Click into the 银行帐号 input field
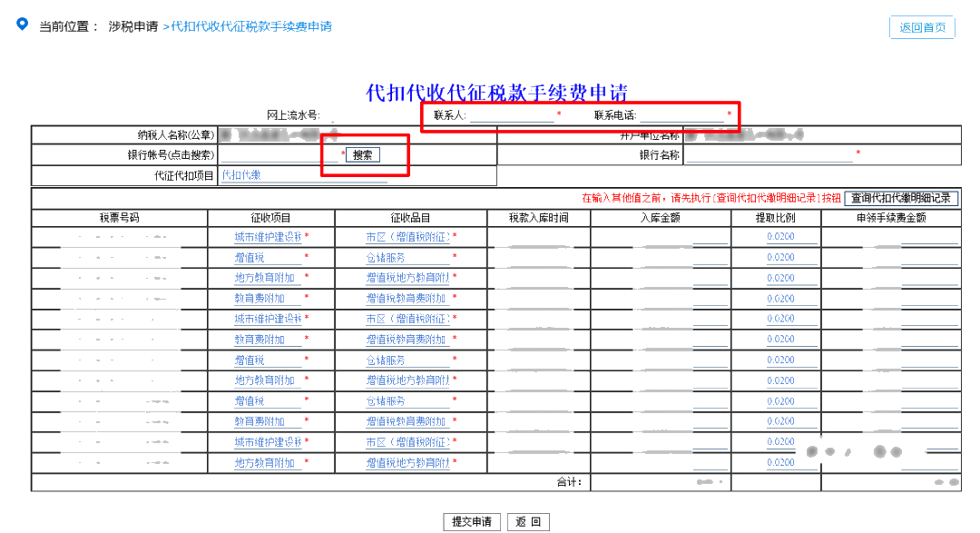Viewport: 980px width, 533px height. click(279, 155)
